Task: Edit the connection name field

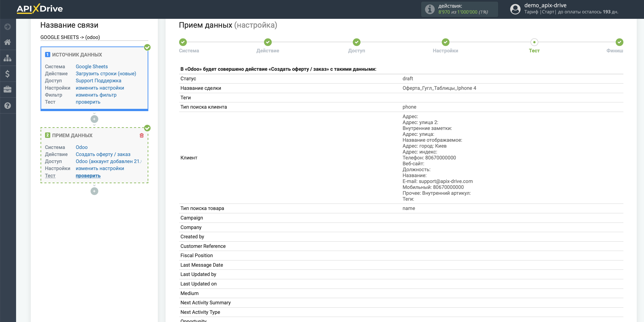Action: click(94, 37)
